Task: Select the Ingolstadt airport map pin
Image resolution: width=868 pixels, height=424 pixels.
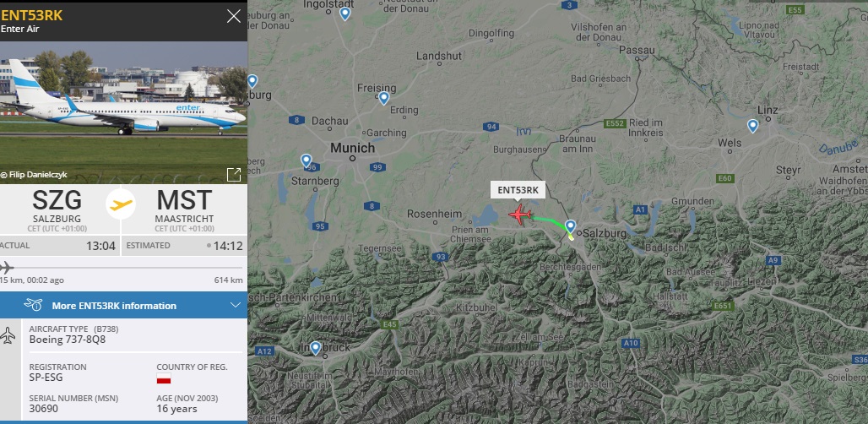Action: 344,14
